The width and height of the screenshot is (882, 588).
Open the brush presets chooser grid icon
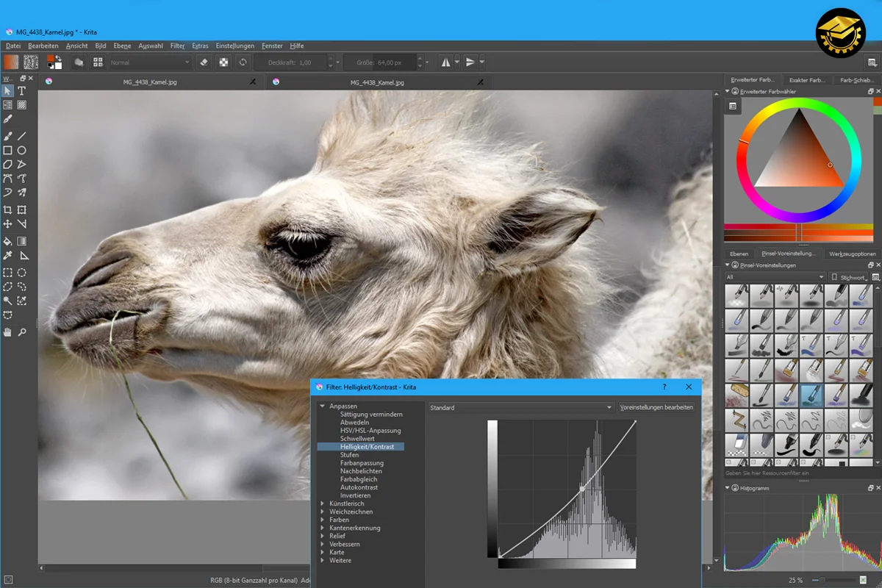pos(98,62)
